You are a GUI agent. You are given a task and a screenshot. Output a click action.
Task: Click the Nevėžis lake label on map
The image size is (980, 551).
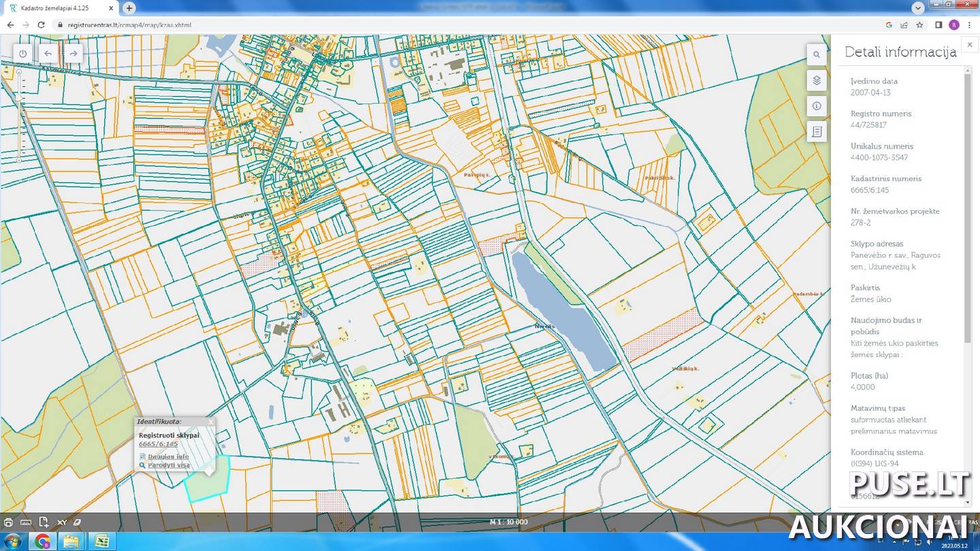pyautogui.click(x=544, y=327)
